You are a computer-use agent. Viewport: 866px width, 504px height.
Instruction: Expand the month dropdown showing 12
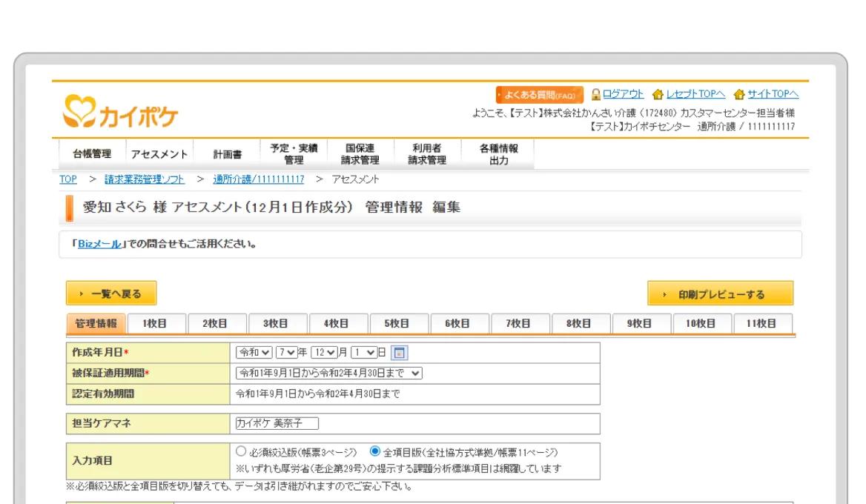(324, 353)
